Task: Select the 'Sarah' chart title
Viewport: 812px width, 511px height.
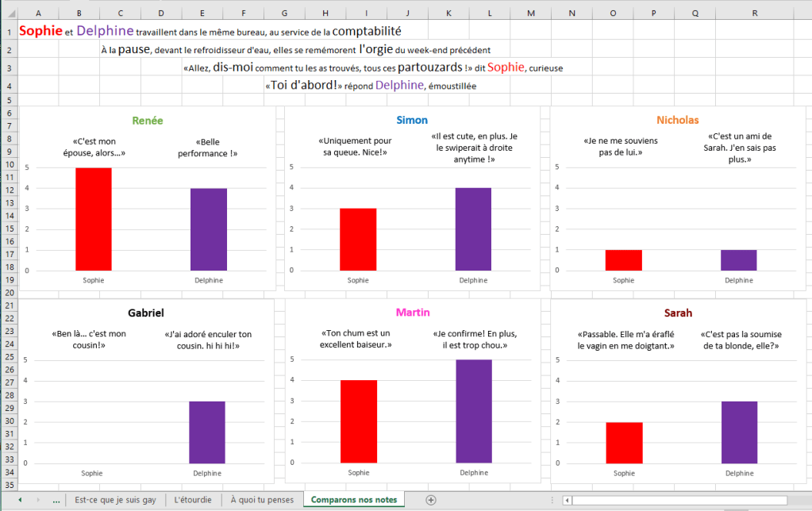Action: [679, 313]
